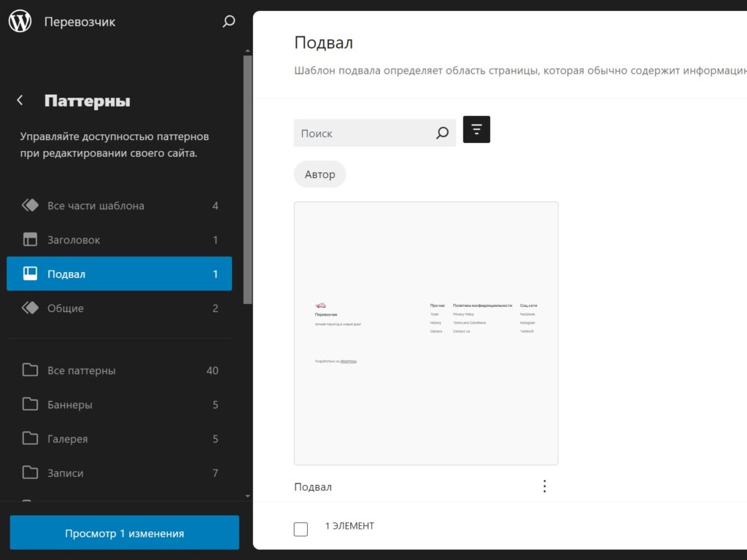This screenshot has width=747, height=560.
Task: Click the Все части шаблона diamond icon
Action: point(30,205)
